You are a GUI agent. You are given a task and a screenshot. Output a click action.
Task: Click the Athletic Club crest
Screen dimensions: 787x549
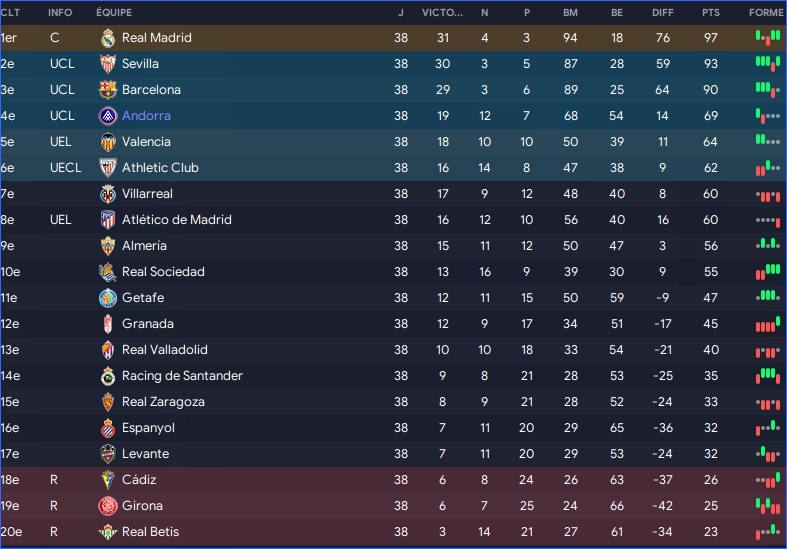[x=108, y=168]
